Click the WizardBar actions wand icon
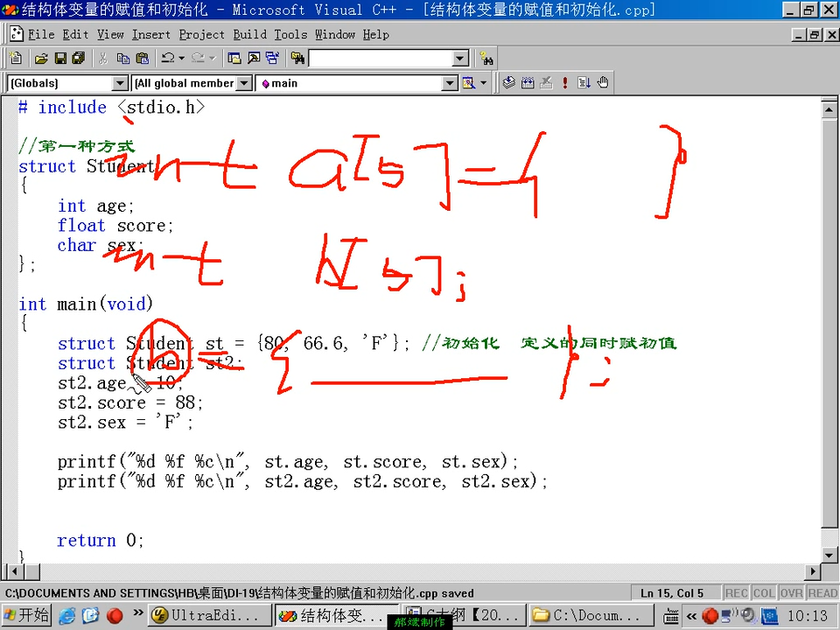840x630 pixels. coord(469,83)
